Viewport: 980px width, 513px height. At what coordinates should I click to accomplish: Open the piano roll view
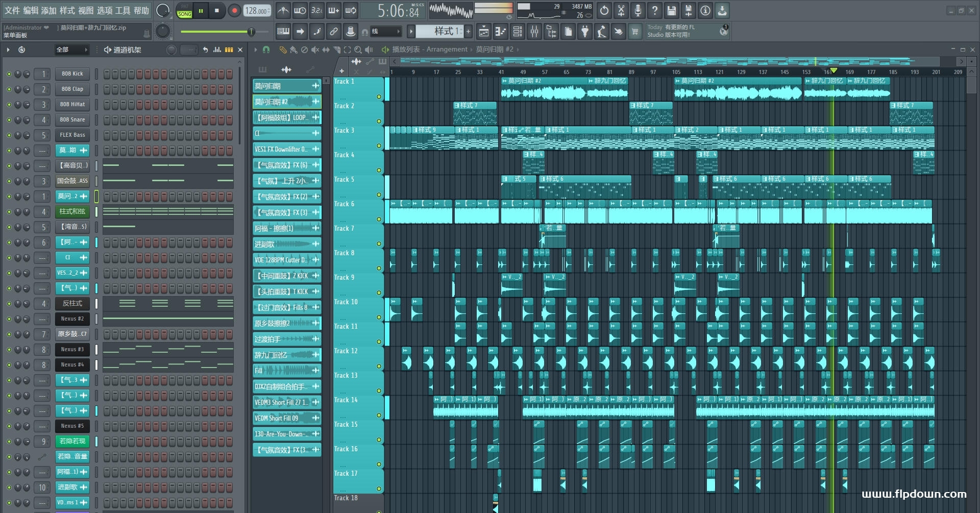coord(501,32)
